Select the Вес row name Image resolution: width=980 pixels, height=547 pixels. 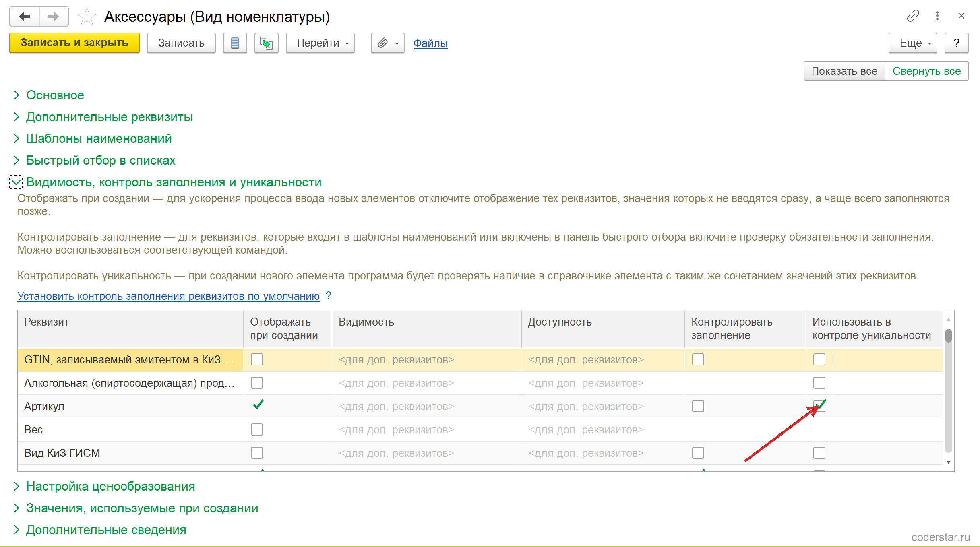click(x=130, y=429)
